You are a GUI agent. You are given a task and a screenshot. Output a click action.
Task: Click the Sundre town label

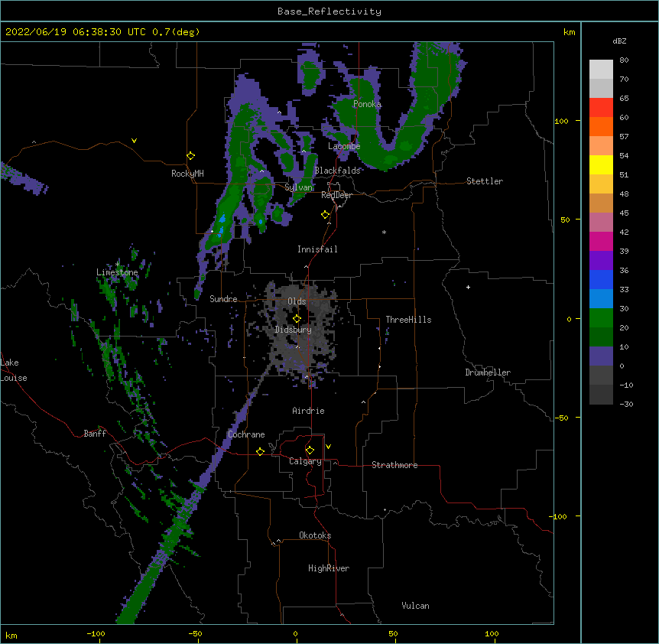pyautogui.click(x=223, y=299)
